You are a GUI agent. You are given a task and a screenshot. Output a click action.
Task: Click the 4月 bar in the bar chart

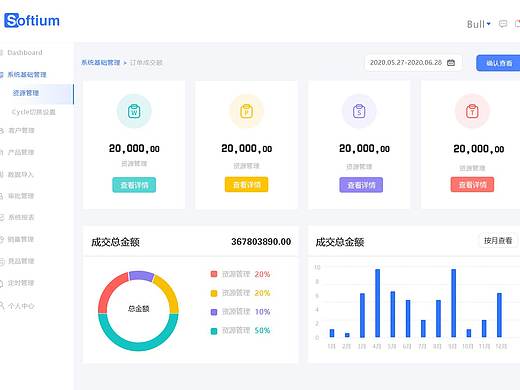click(x=377, y=303)
